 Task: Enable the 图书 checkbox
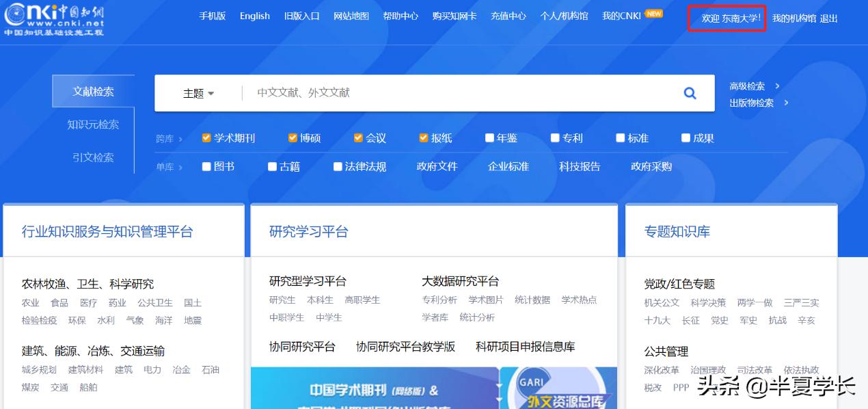(x=206, y=166)
